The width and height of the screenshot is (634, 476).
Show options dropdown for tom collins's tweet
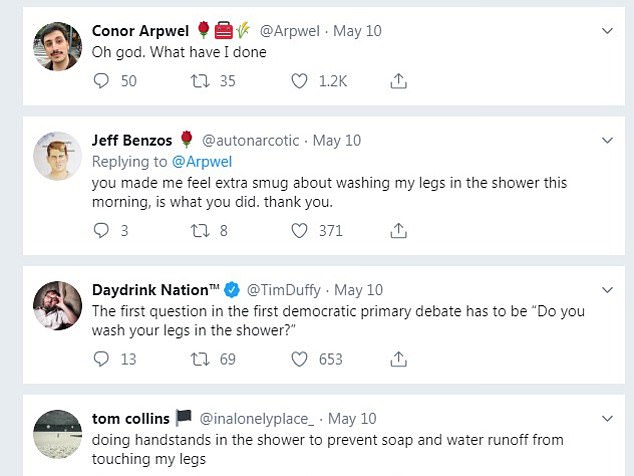tap(607, 418)
